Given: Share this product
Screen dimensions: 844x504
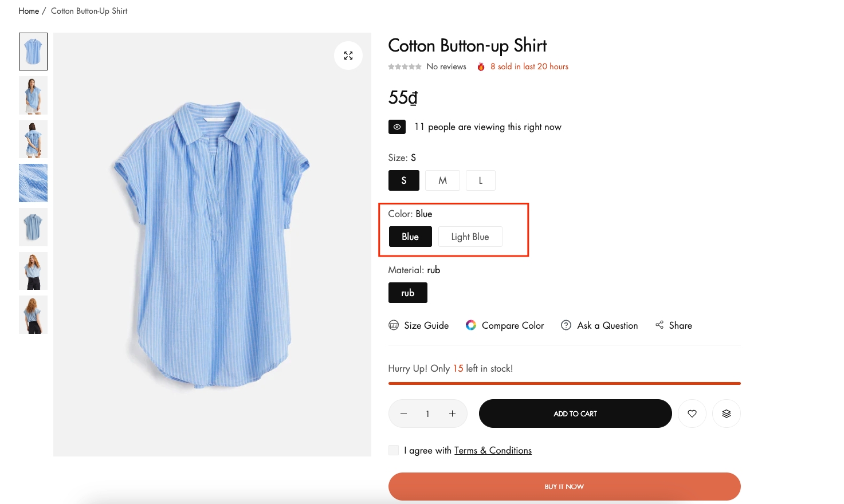Looking at the screenshot, I should (674, 325).
